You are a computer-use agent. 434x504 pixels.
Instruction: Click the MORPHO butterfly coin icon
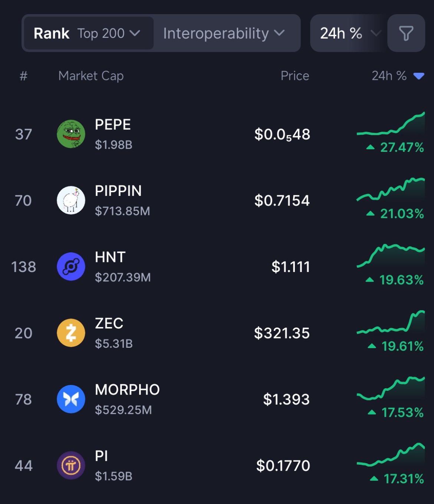[x=71, y=399]
